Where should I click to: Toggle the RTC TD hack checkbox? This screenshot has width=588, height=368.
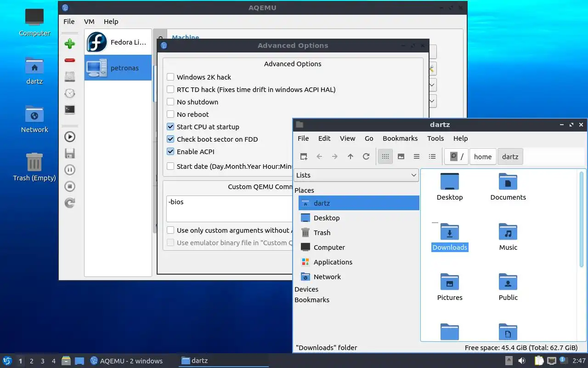coord(170,89)
